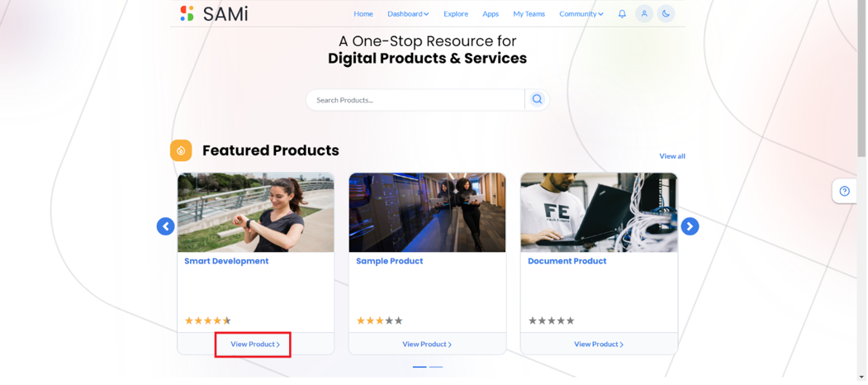Viewport: 868px width, 385px height.
Task: Click the Document Product title
Action: pyautogui.click(x=567, y=261)
